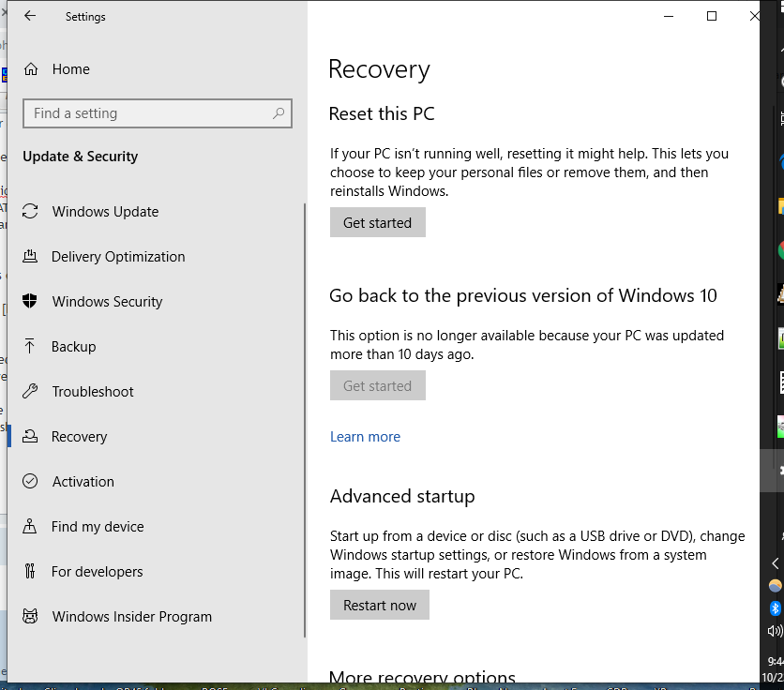Image resolution: width=784 pixels, height=690 pixels.
Task: Open the Home icon in sidebar
Action: point(31,69)
